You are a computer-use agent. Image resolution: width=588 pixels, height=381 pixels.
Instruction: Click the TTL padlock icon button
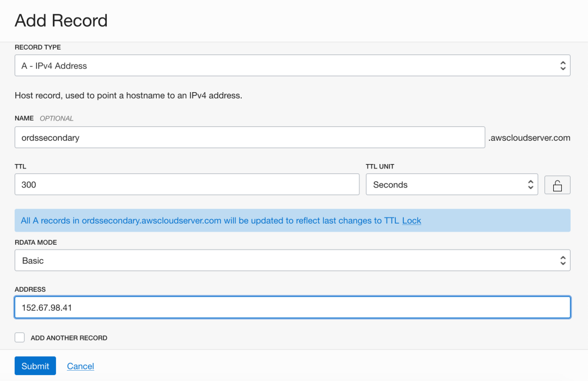557,185
